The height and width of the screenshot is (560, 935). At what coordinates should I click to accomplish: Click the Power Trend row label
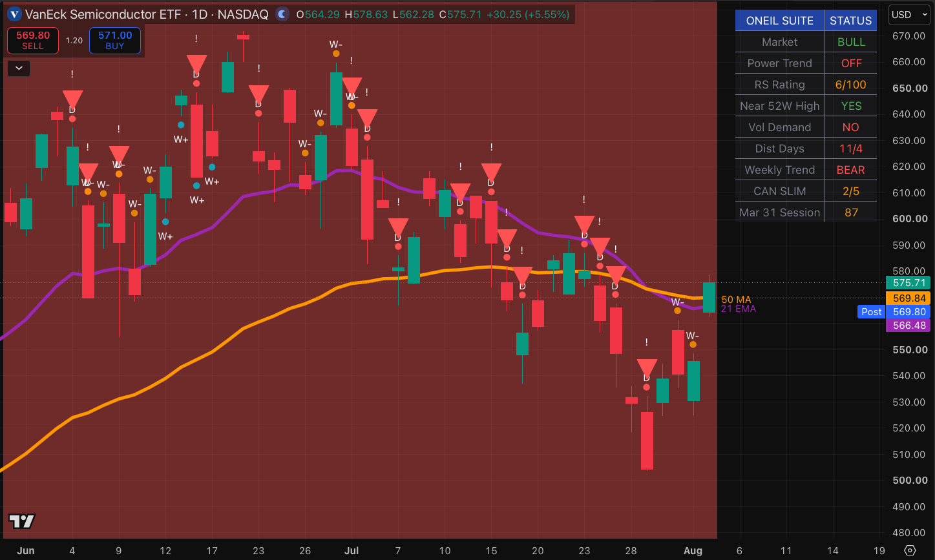coord(780,63)
